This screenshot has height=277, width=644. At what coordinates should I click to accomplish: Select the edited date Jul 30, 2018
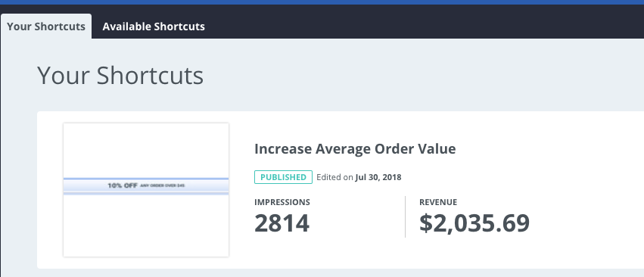[x=378, y=177]
